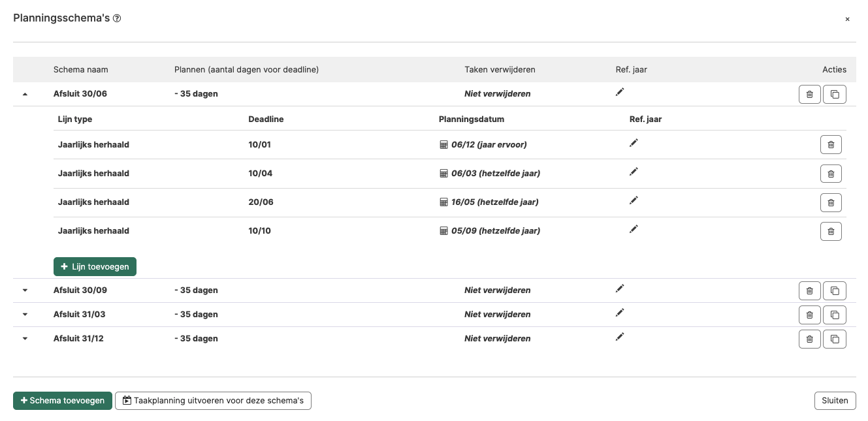Viewport: 868px width, 421px height.
Task: Click calculator icon beside 06/03 (hetzelfde jaar)
Action: (x=444, y=174)
